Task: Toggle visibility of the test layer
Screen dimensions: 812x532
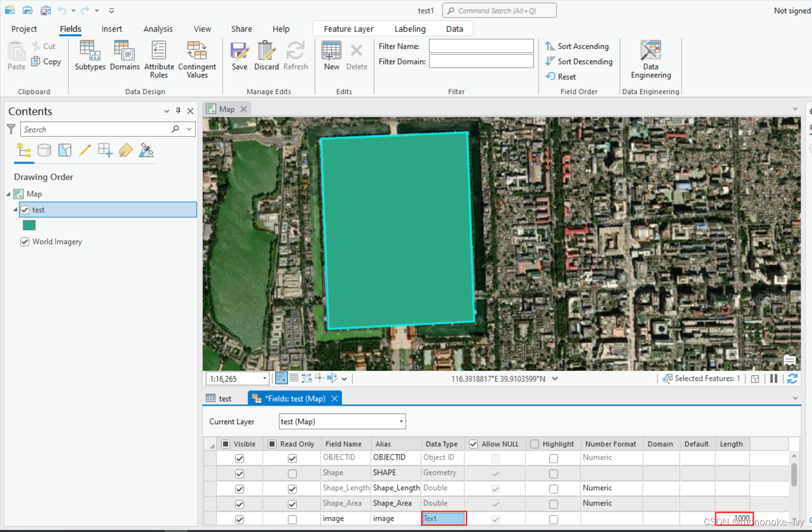Action: pos(25,210)
